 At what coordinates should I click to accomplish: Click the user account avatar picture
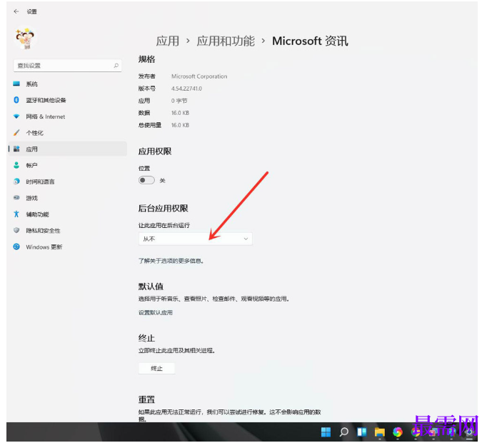click(25, 39)
